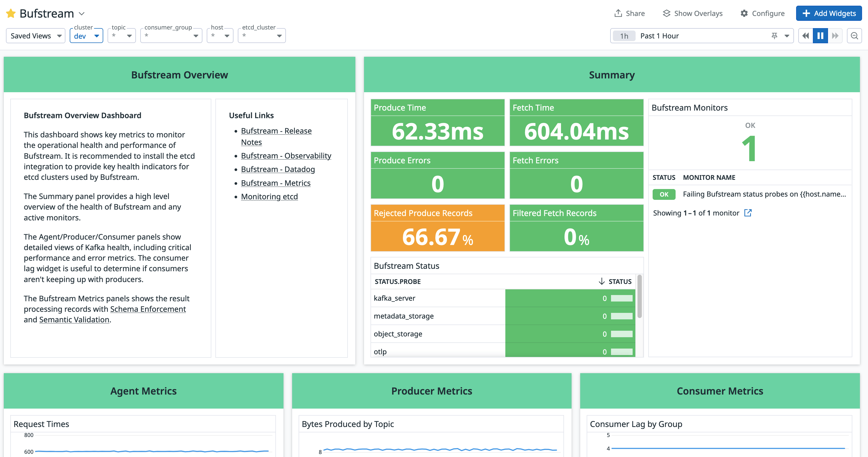Open Monitoring etcd link

point(269,197)
